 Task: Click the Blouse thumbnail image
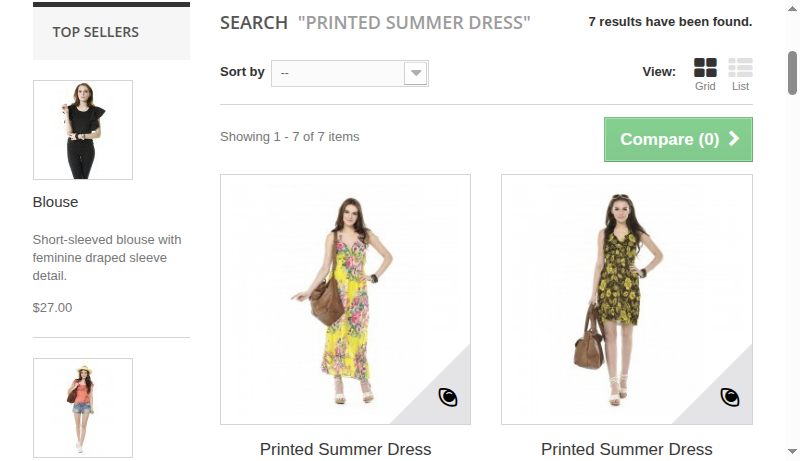83,130
